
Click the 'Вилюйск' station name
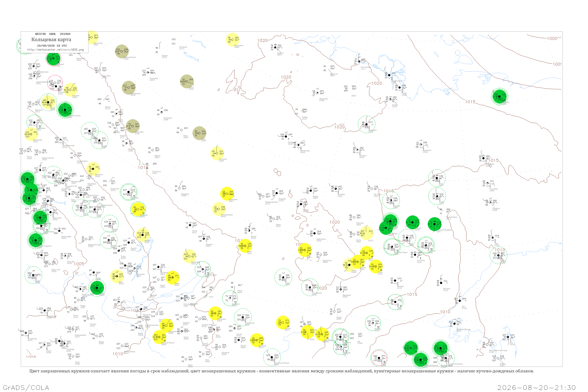coord(341,194)
